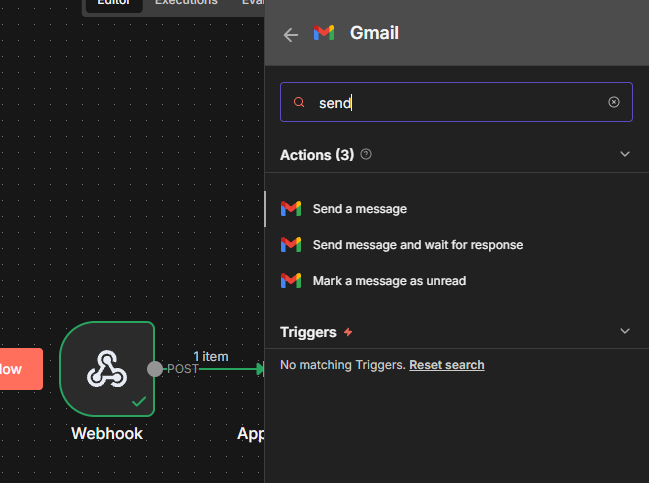Collapse the Actions section with its chevron
649x483 pixels.
(x=625, y=154)
